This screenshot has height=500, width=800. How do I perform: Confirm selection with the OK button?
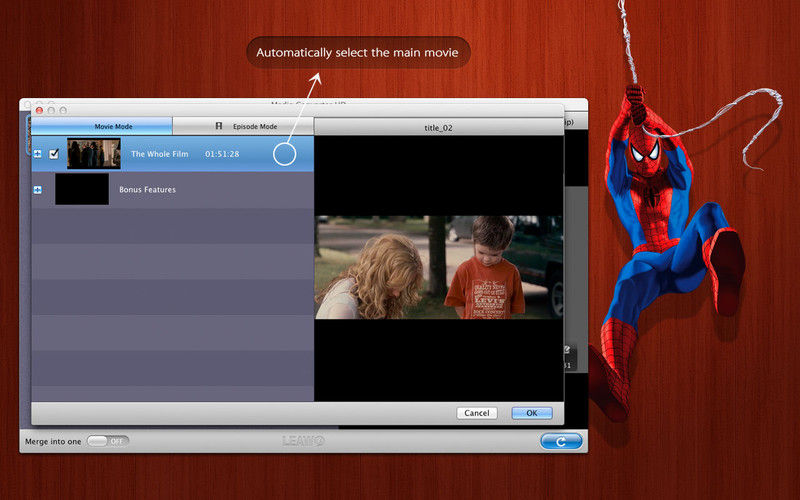pos(532,413)
